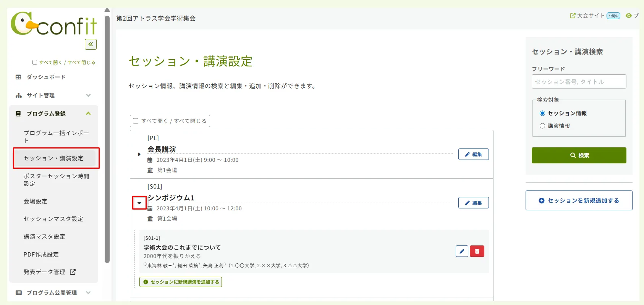
Task: Expand the 会長講演 session
Action: pyautogui.click(x=139, y=154)
